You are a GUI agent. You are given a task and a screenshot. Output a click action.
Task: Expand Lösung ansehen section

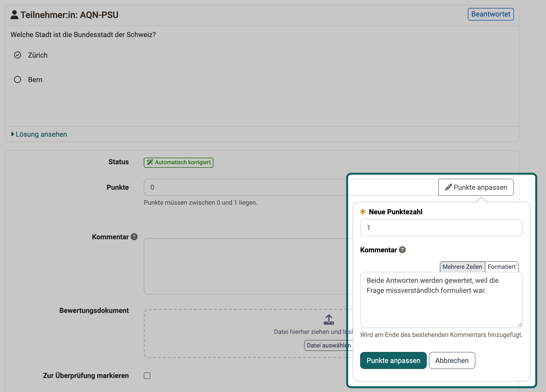(x=39, y=134)
